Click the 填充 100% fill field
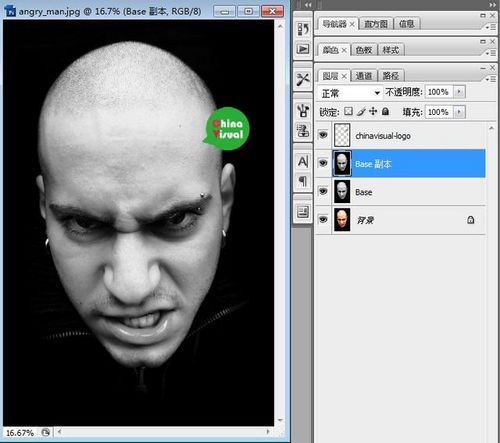Image resolution: width=500 pixels, height=443 pixels. (439, 112)
